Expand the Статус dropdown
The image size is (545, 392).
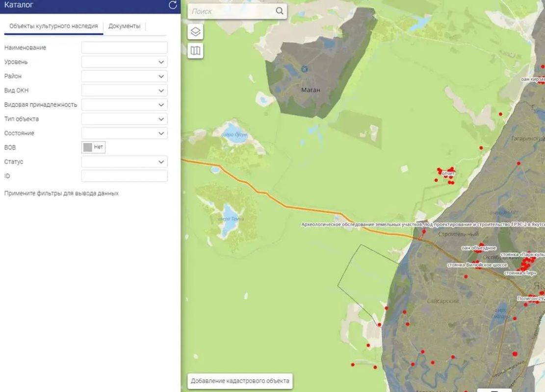coord(125,162)
